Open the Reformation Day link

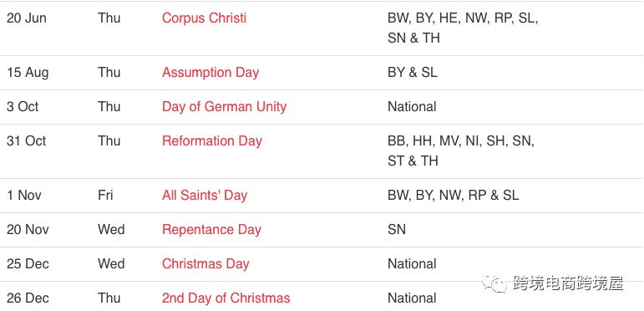212,141
